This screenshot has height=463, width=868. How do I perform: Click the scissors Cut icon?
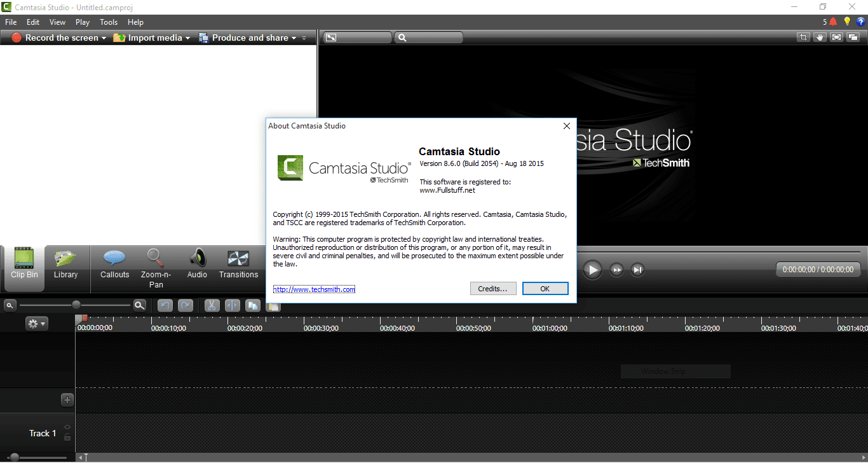click(x=212, y=305)
